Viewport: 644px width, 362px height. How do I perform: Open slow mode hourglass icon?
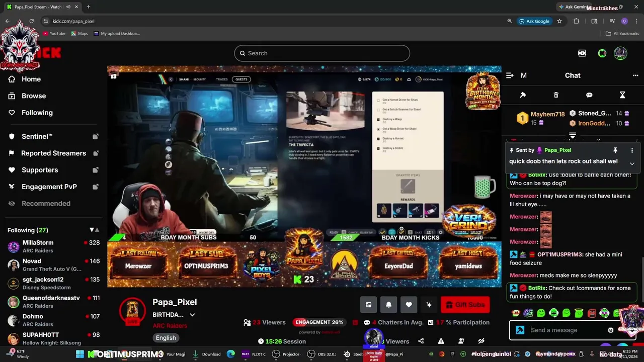click(622, 95)
